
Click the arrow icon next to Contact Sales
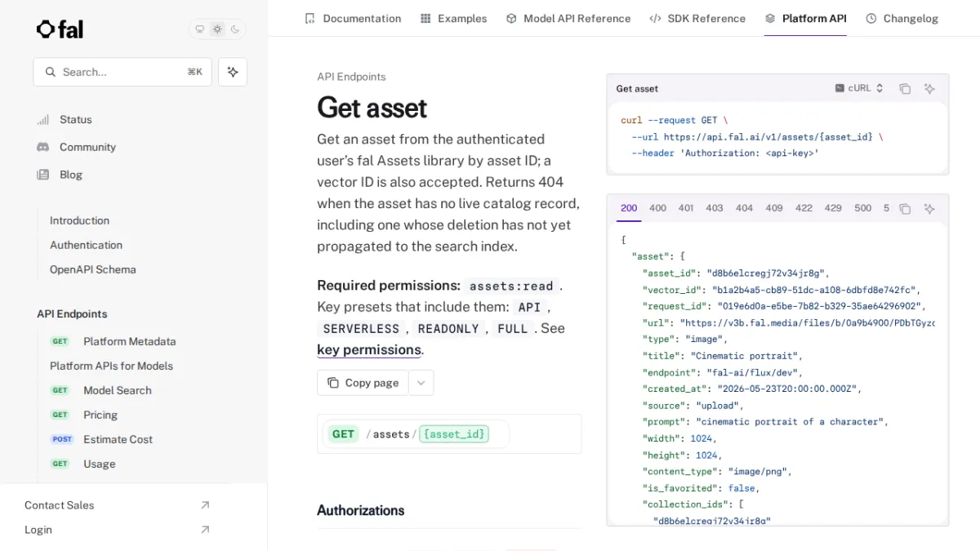205,505
